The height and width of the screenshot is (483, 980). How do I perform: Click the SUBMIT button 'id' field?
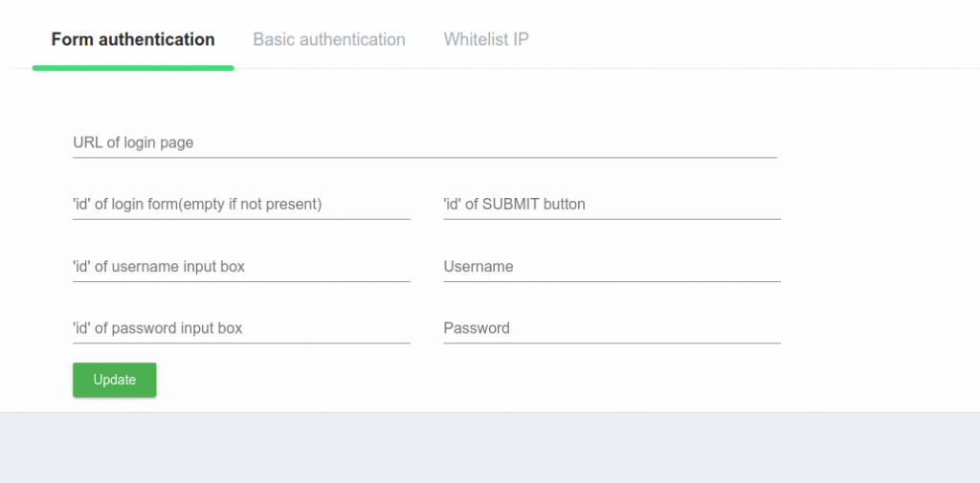click(x=612, y=205)
